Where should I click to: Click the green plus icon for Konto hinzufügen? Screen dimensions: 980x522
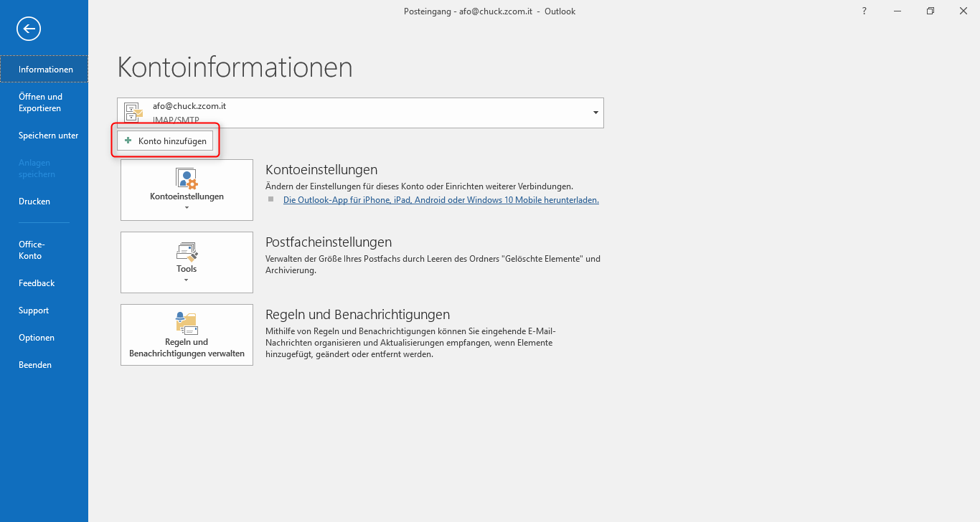(128, 141)
